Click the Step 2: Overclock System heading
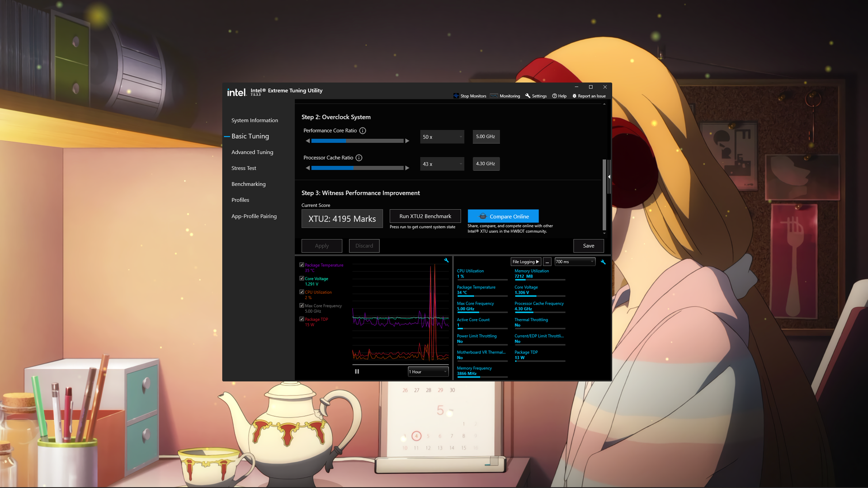 point(336,117)
